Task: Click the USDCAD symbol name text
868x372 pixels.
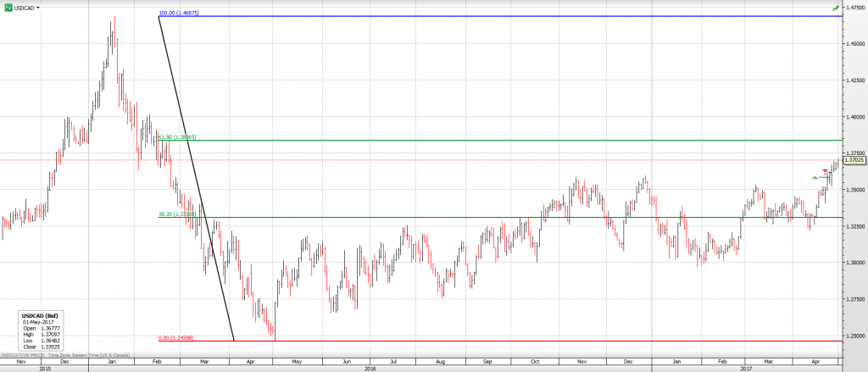Action: [24, 7]
